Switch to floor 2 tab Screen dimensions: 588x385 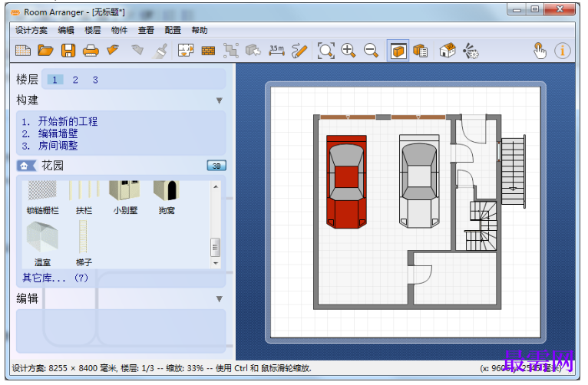pyautogui.click(x=75, y=80)
